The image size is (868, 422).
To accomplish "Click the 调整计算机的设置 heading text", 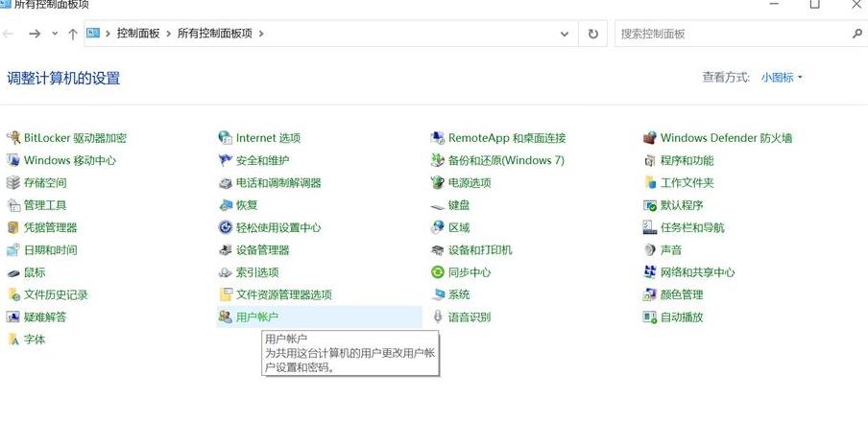I will [x=63, y=78].
